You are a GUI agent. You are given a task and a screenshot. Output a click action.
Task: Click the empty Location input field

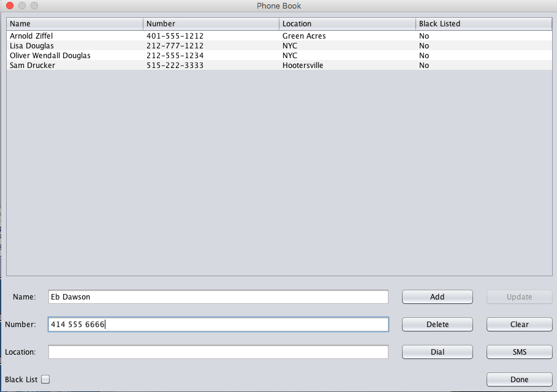tap(218, 352)
